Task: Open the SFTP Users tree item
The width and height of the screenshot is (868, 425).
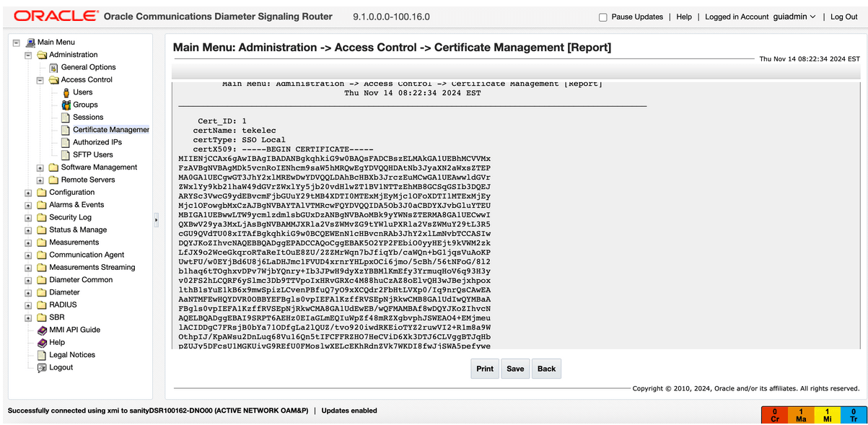Action: click(93, 154)
